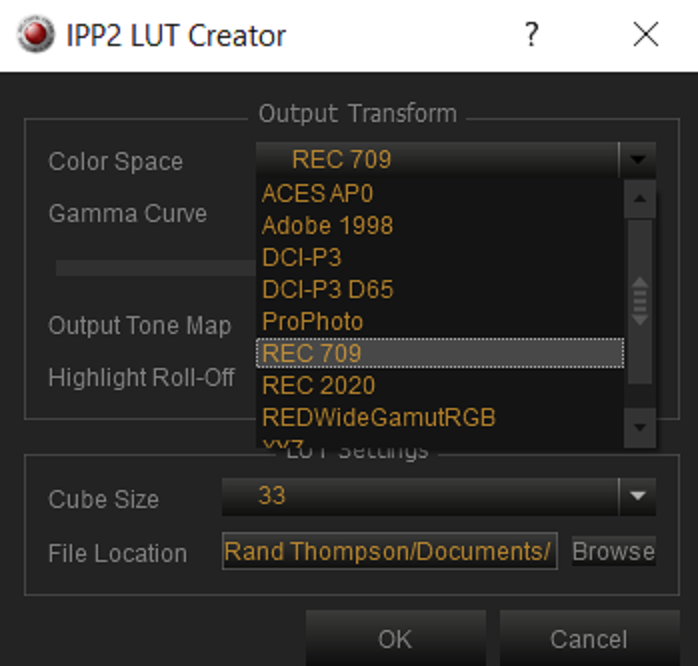The height and width of the screenshot is (666, 698).
Task: Open the Color Space dropdown arrow
Action: [x=637, y=159]
